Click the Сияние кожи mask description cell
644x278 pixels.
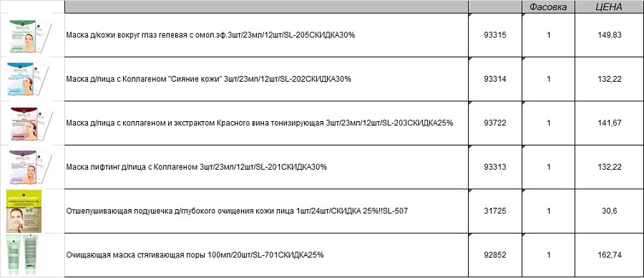[x=266, y=79]
